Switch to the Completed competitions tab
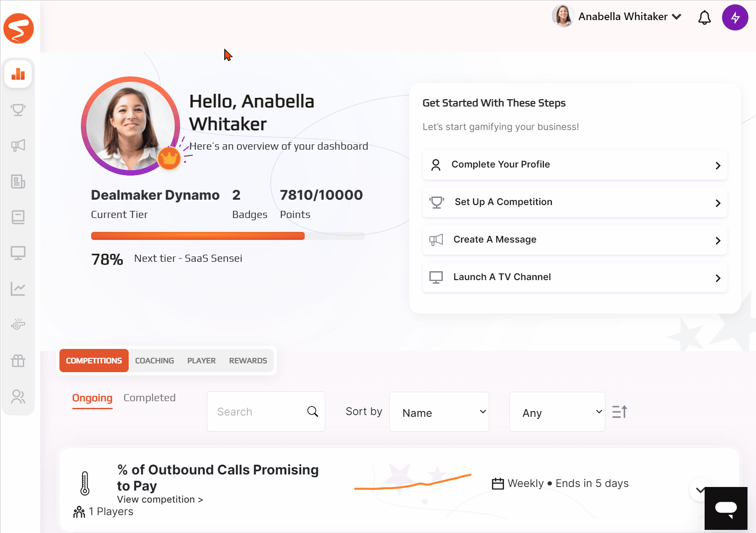This screenshot has height=533, width=756. (149, 398)
